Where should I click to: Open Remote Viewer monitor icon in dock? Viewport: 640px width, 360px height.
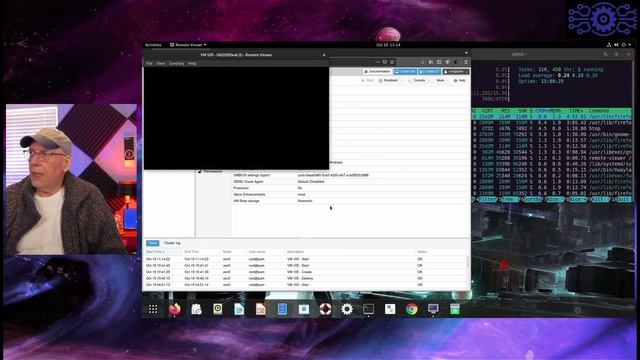(433, 309)
